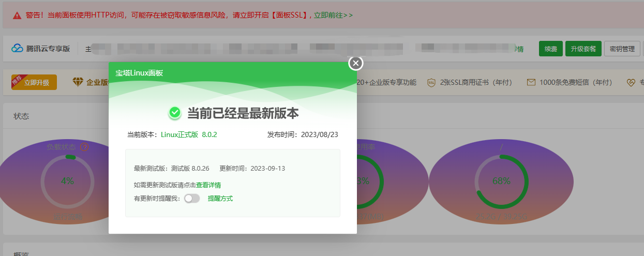Open the 查看详情 link for beta version

[208, 185]
